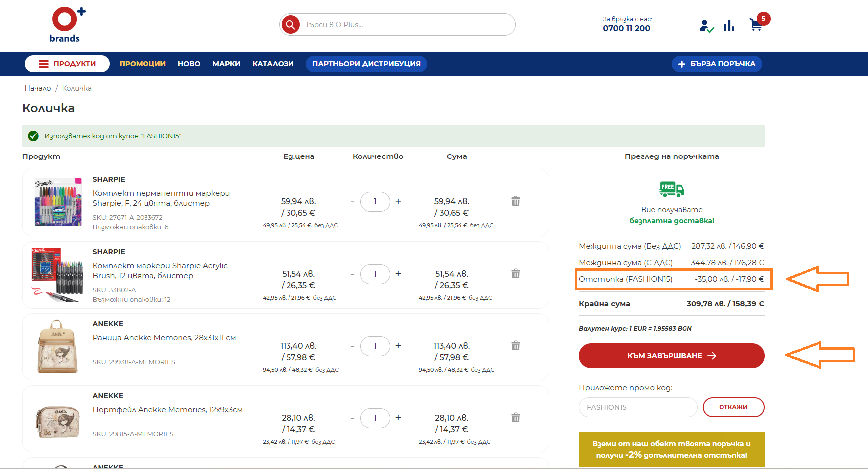The height and width of the screenshot is (469, 868).
Task: Expand the ПРОДУКТИ hamburger menu
Action: coord(67,64)
